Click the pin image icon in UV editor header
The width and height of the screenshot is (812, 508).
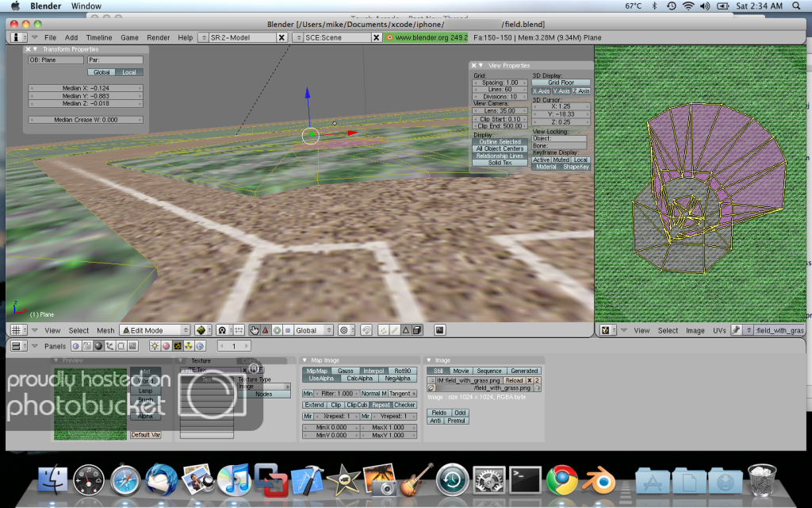(x=737, y=330)
